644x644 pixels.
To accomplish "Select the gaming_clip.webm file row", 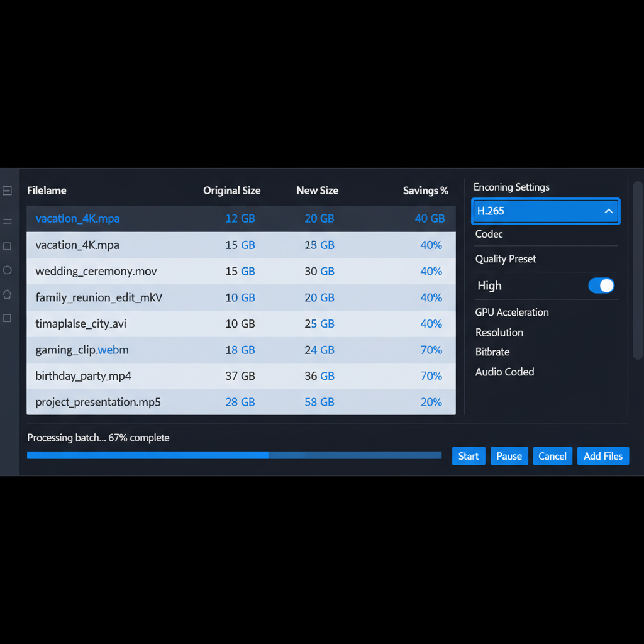I will tap(241, 350).
